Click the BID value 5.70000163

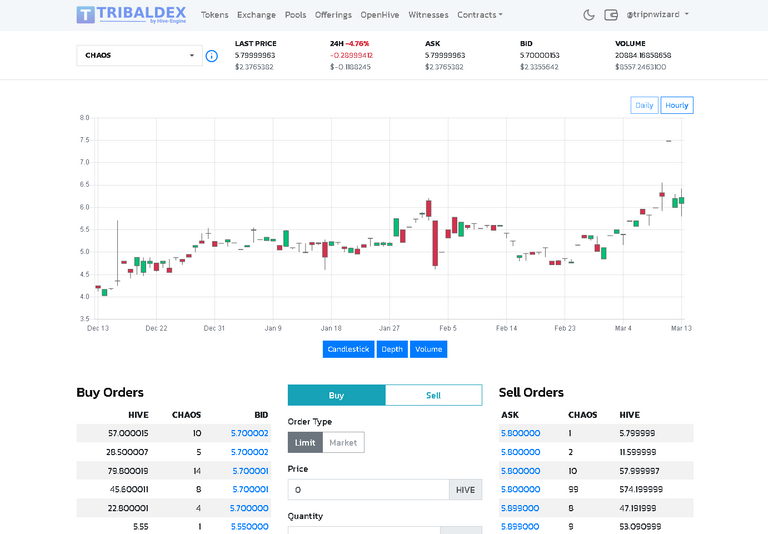click(x=540, y=55)
